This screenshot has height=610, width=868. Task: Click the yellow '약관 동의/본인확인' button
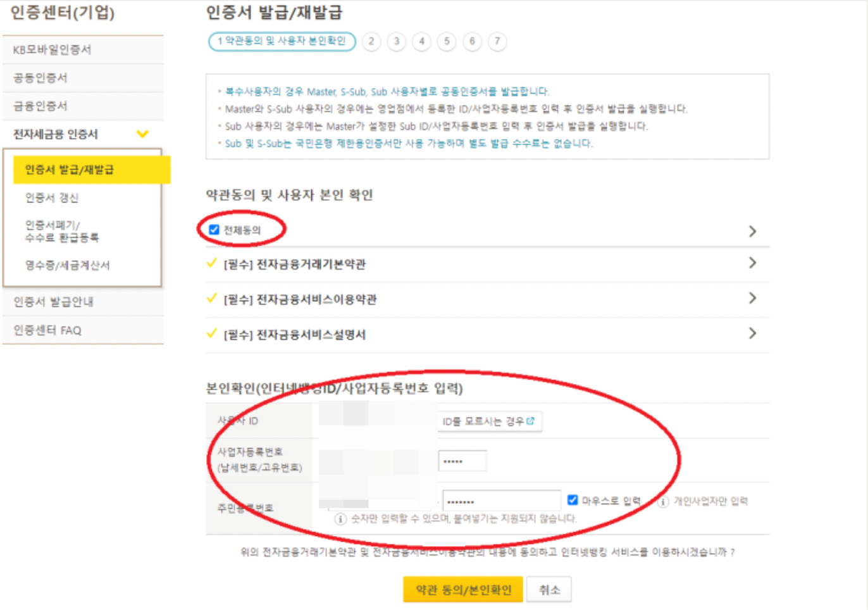coord(462,588)
